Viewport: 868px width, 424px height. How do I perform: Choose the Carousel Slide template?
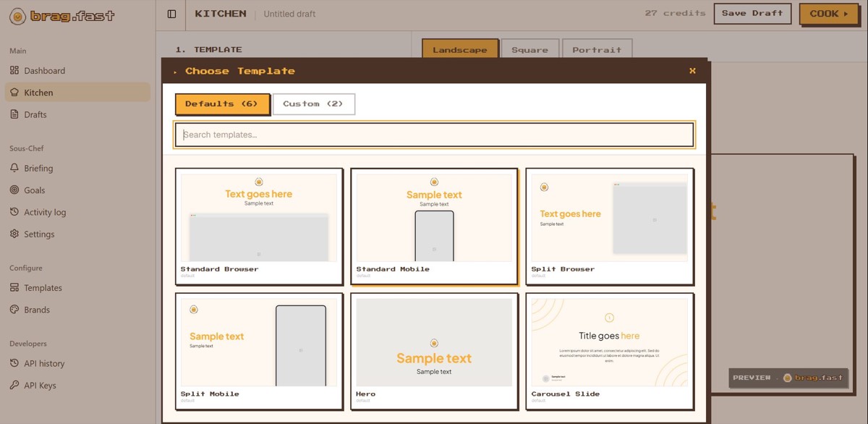(610, 351)
